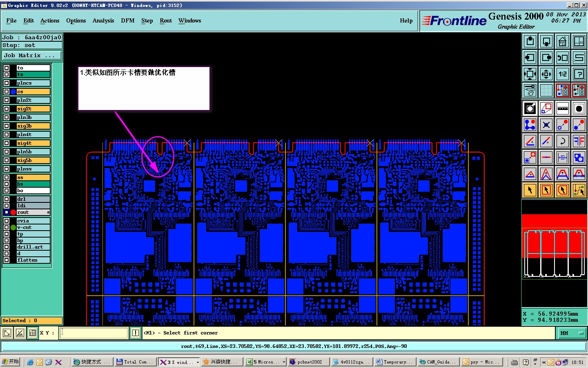Open the Options menu

click(76, 20)
